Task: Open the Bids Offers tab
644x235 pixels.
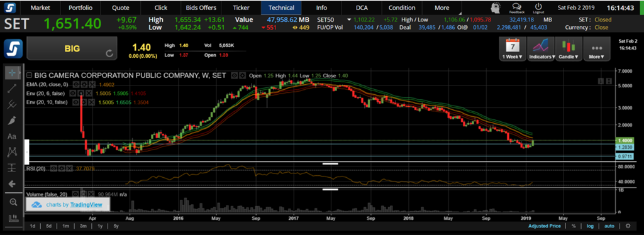Action: point(201,8)
